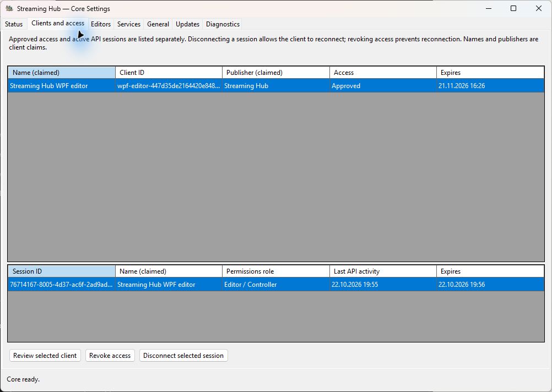Screen dimensions: 552x392
Task: Click Disconnect selected session button
Action: click(183, 356)
